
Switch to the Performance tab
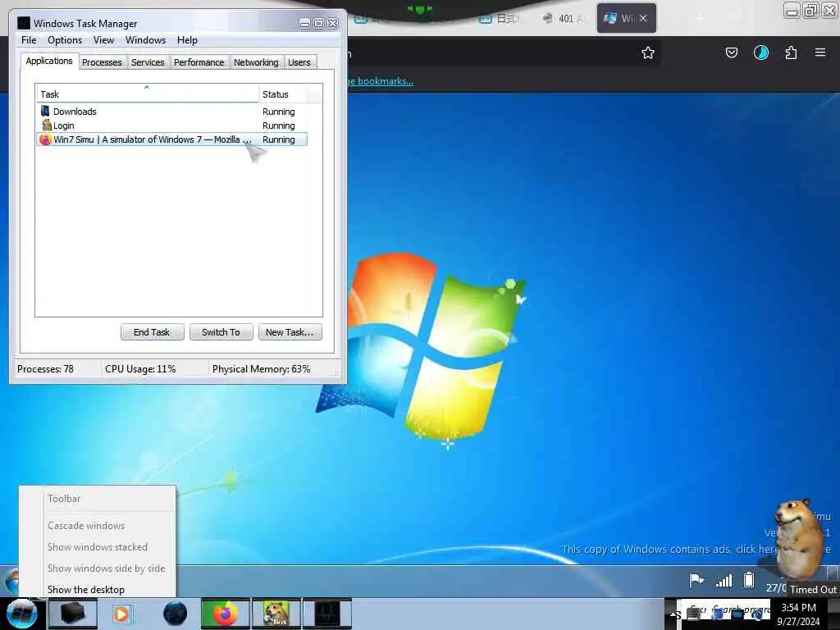pyautogui.click(x=199, y=62)
